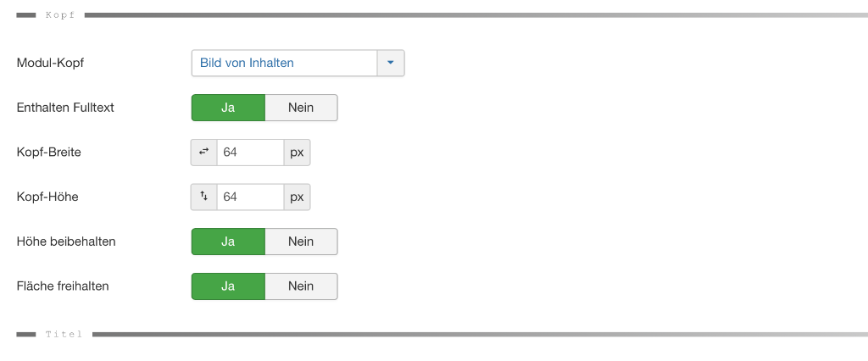Viewport: 868px width, 361px height.
Task: Click the Höhe beibehalten label
Action: click(x=66, y=242)
